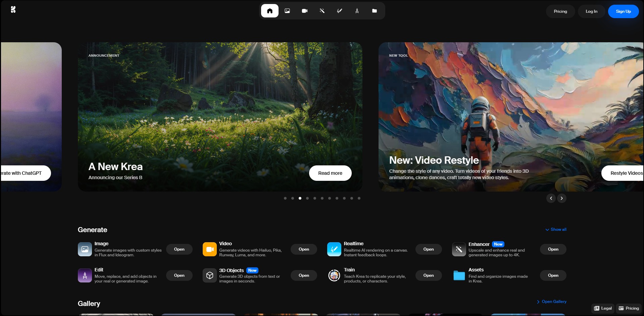
Task: Open the Enhancer tool from top navigation
Action: pyautogui.click(x=322, y=11)
